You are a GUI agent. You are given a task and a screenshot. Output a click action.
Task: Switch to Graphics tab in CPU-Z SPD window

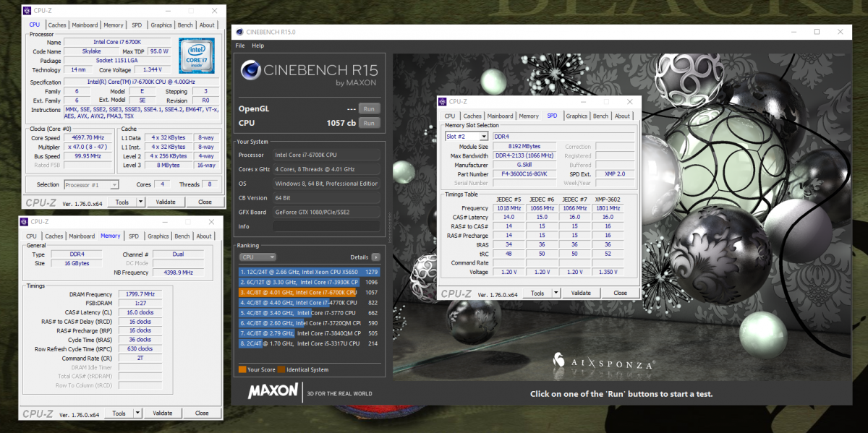(576, 116)
